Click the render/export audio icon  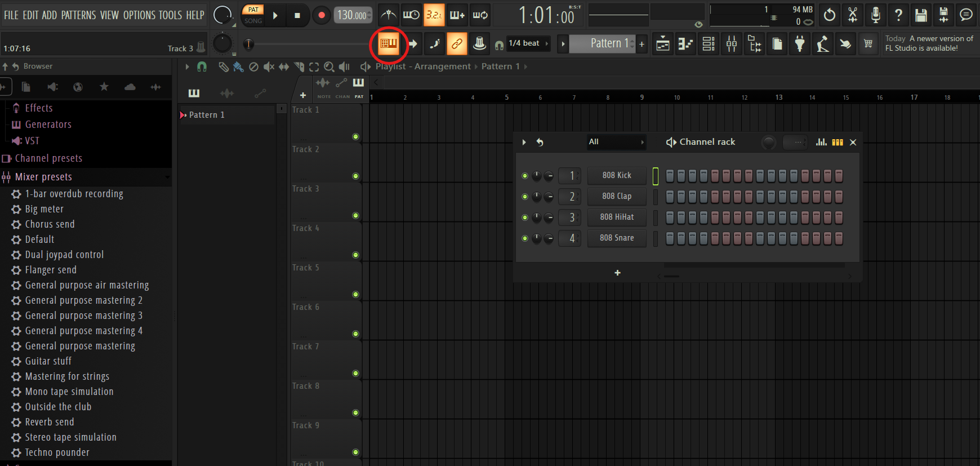click(x=944, y=15)
